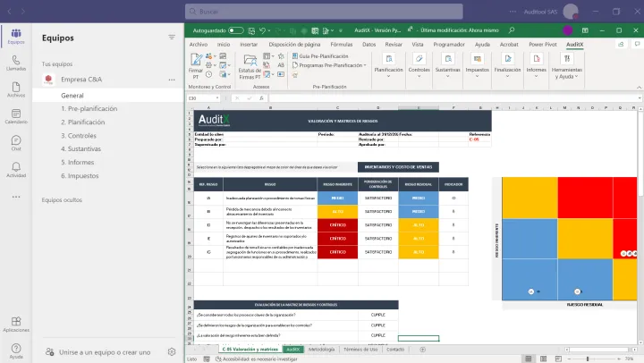Viewport: 644px width, 363px height.
Task: Toggle ribbon display options icon
Action: (585, 30)
